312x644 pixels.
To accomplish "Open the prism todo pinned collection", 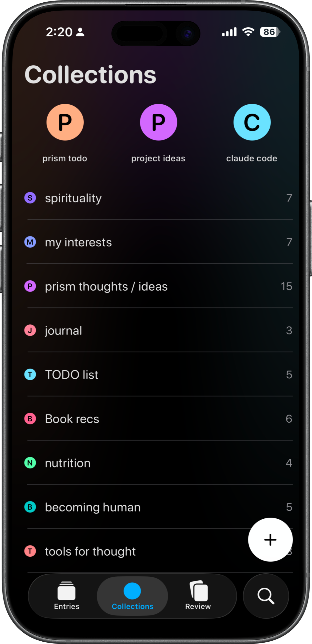I will click(65, 122).
